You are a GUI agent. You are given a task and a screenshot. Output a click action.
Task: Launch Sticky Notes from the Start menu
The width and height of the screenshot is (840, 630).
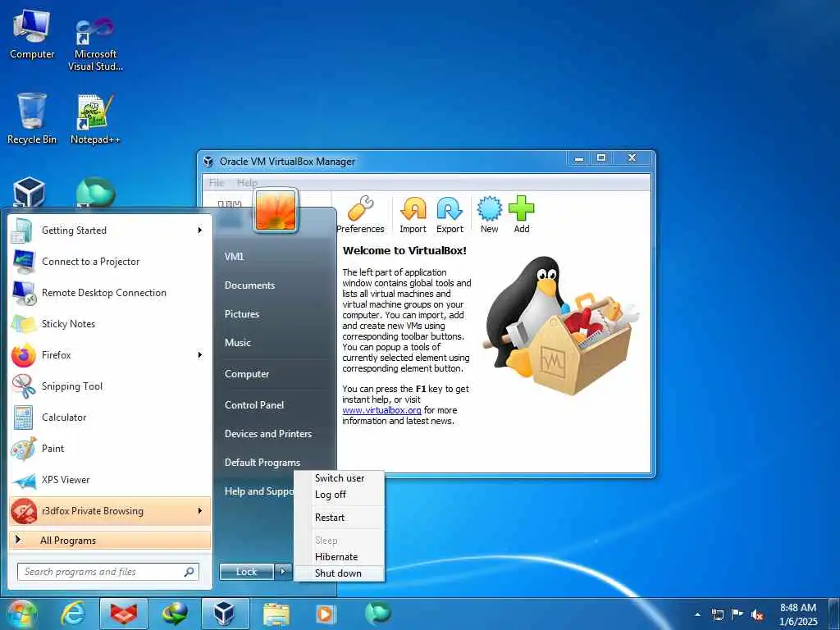110,323
